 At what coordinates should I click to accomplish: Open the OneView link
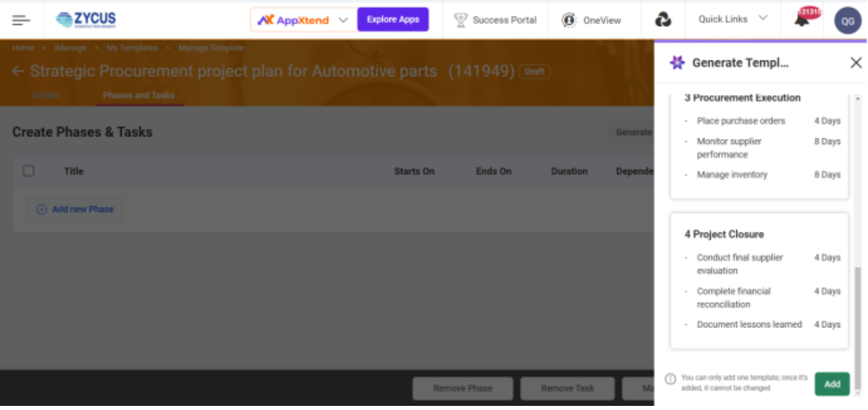click(601, 21)
